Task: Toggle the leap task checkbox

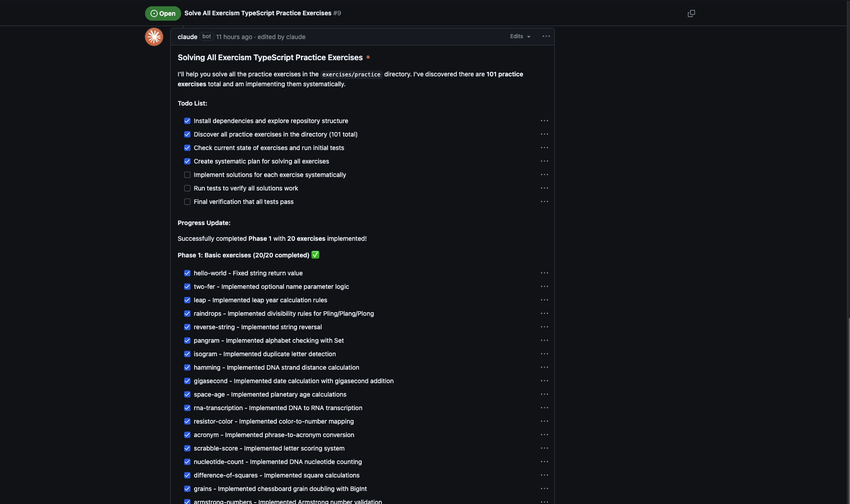Action: pyautogui.click(x=187, y=300)
